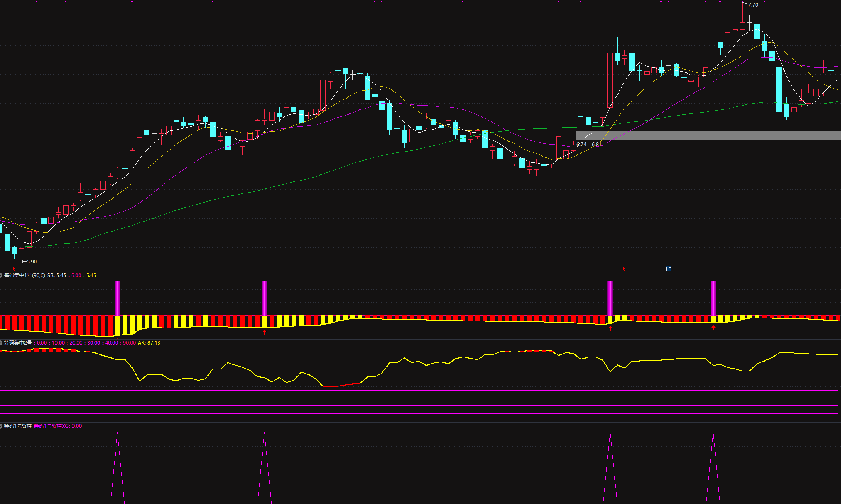Image resolution: width=841 pixels, height=504 pixels.
Task: Click the red S marker left of 财
Action: (624, 269)
